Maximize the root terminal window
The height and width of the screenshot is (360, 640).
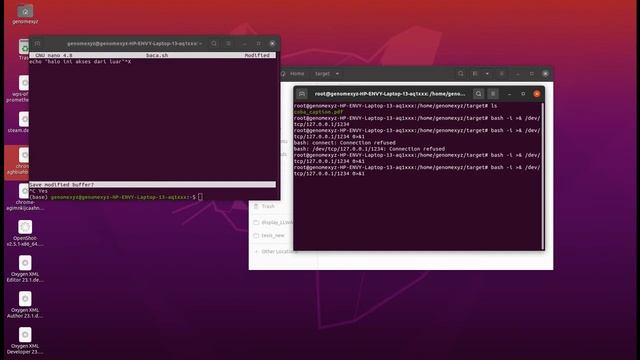pyautogui.click(x=523, y=94)
